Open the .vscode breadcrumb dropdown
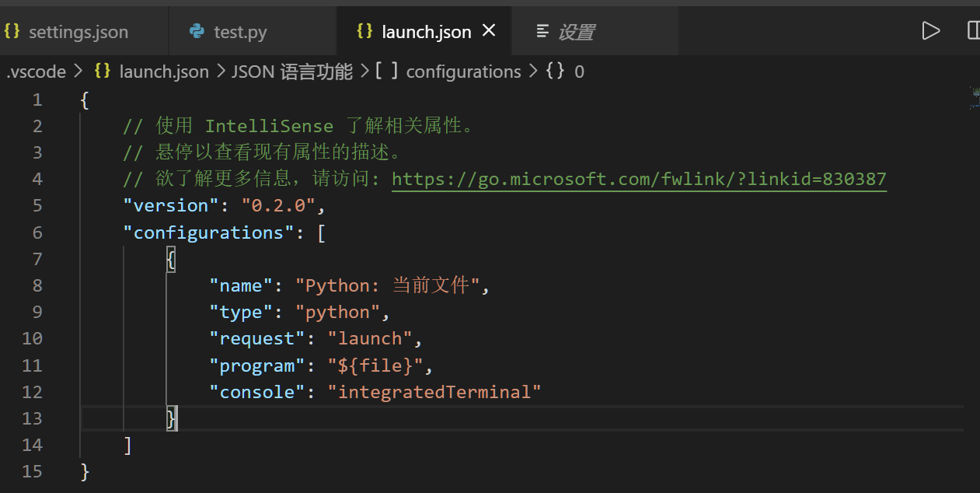This screenshot has height=493, width=980. [x=36, y=71]
